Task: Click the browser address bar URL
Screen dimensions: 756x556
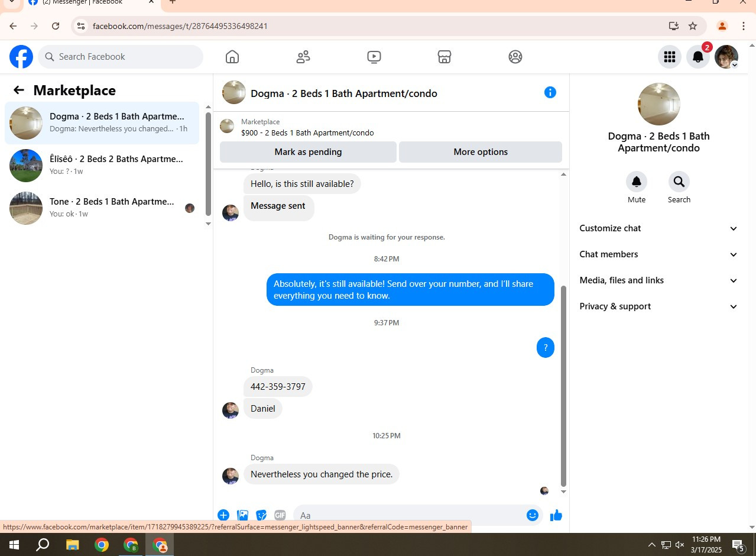Action: [x=180, y=26]
